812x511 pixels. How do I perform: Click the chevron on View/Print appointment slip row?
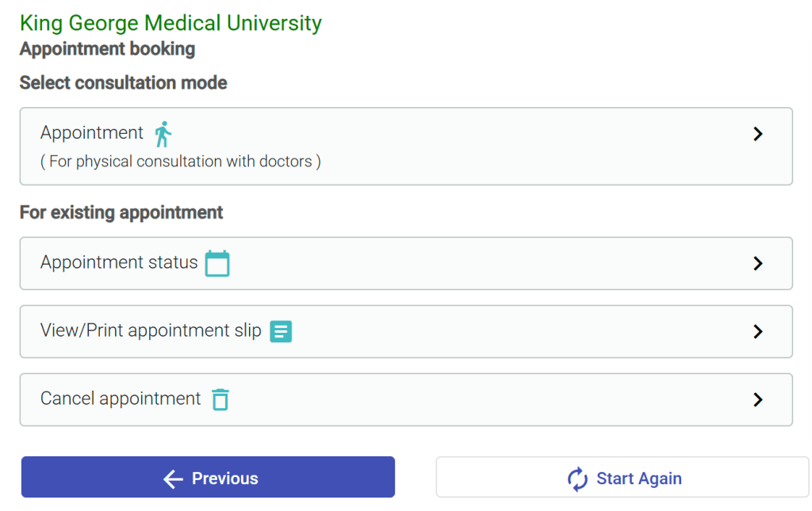coord(757,331)
